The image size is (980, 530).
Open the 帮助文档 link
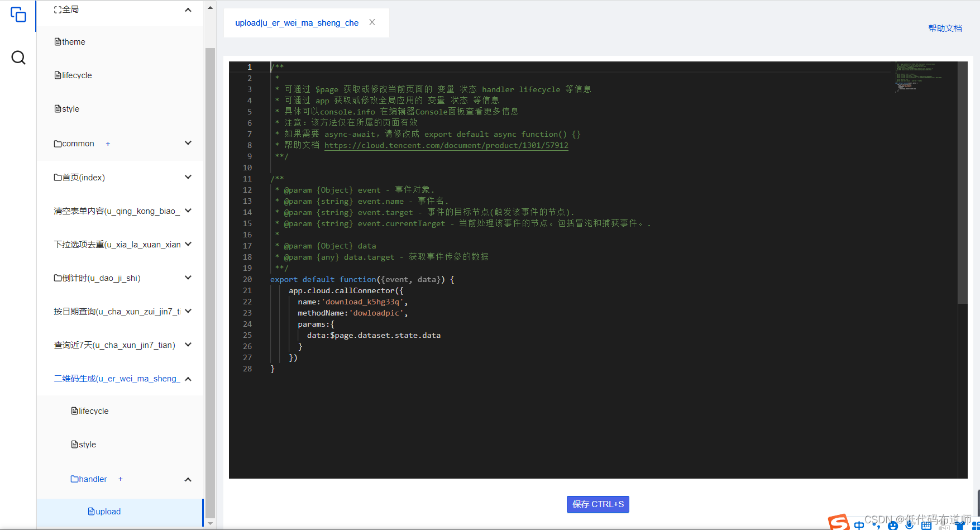tap(945, 28)
